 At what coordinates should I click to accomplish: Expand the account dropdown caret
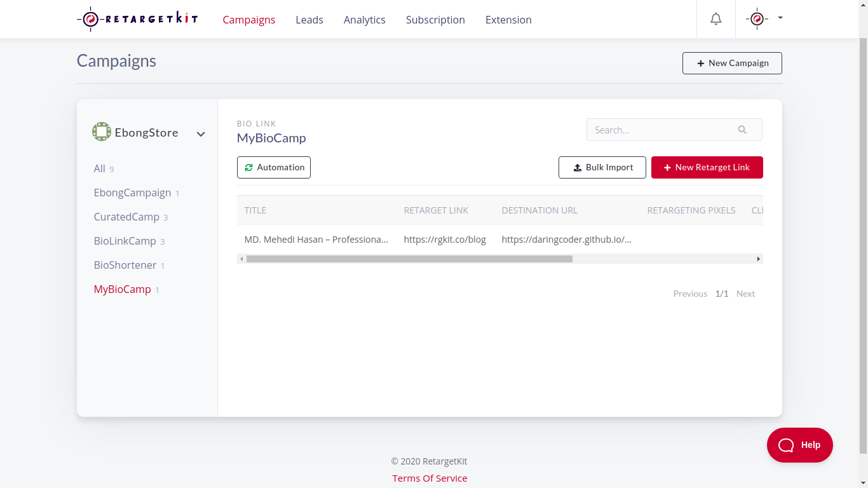point(780,18)
